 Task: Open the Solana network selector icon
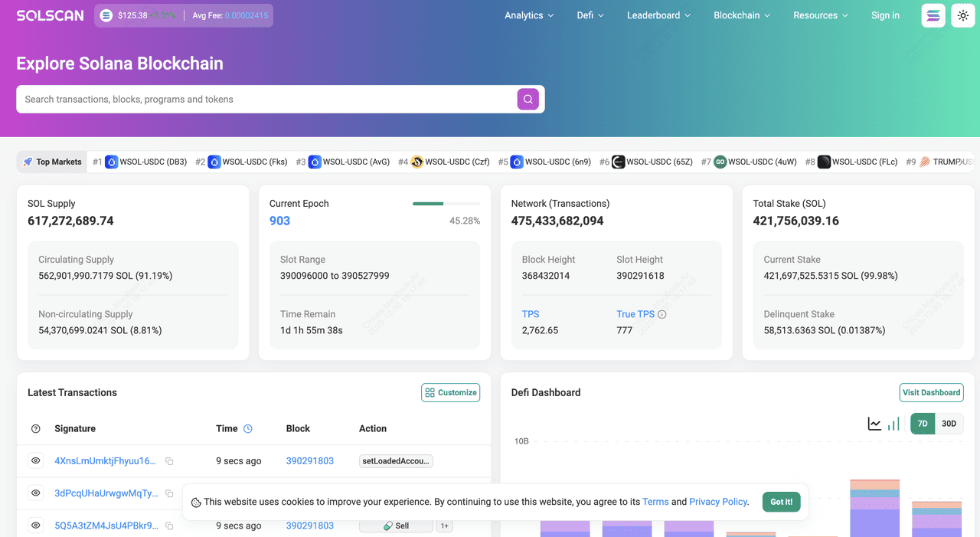pyautogui.click(x=933, y=15)
